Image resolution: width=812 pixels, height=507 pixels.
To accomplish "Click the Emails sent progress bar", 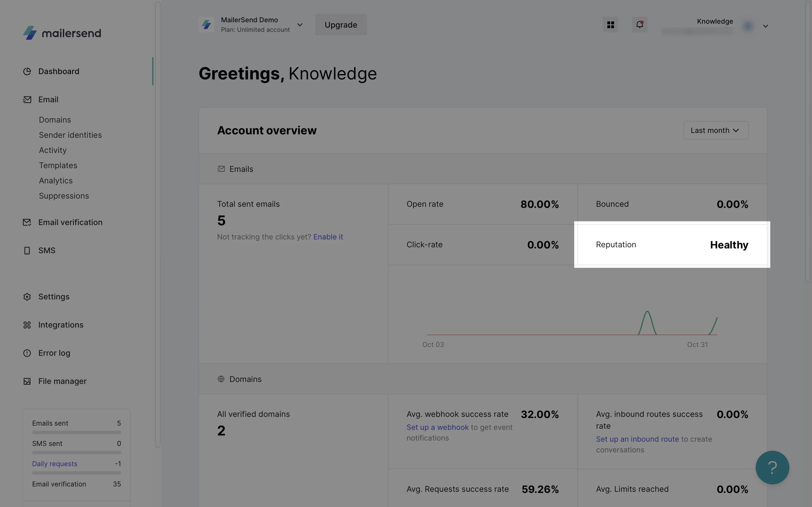I will (x=76, y=433).
